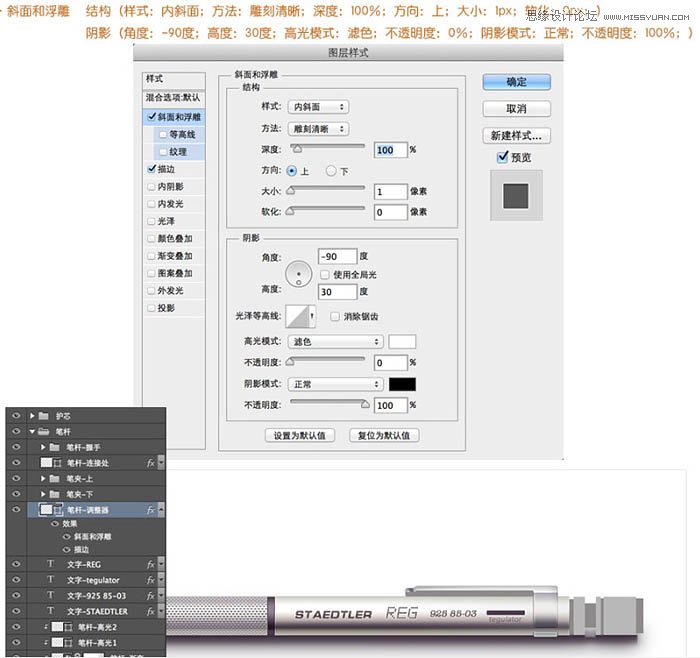Click the folder icon of 笔夹-上 group
This screenshot has width=700, height=658.
(x=54, y=479)
